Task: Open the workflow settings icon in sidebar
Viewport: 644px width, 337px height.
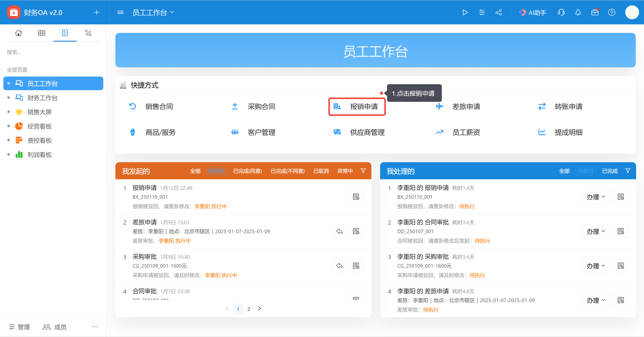Action: point(88,33)
